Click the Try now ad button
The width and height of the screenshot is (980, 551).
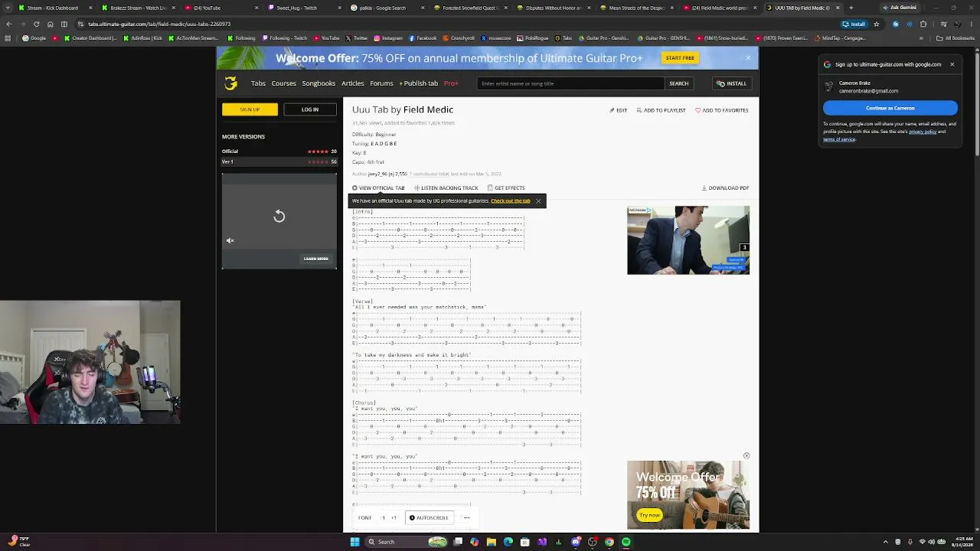click(649, 515)
